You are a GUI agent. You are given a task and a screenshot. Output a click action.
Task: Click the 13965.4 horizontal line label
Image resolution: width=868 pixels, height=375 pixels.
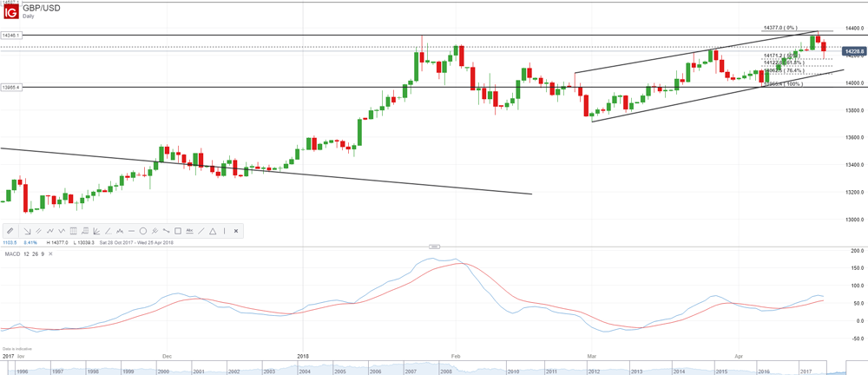pos(10,87)
